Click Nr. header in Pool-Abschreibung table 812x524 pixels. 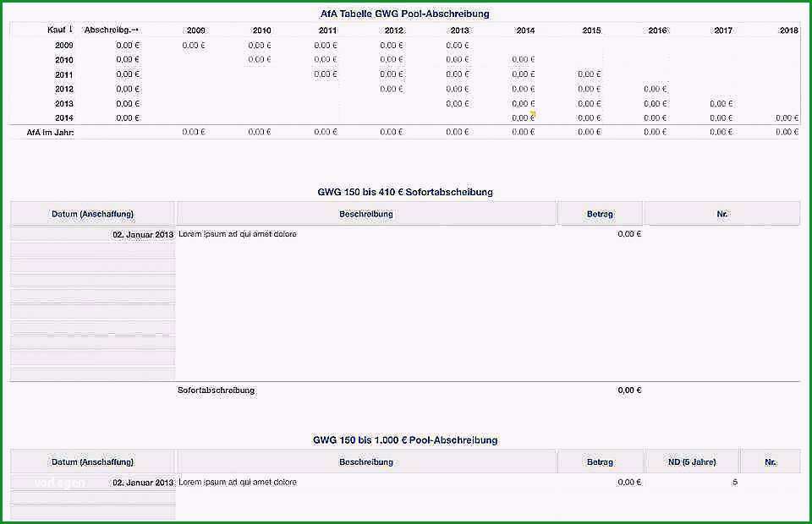click(771, 461)
